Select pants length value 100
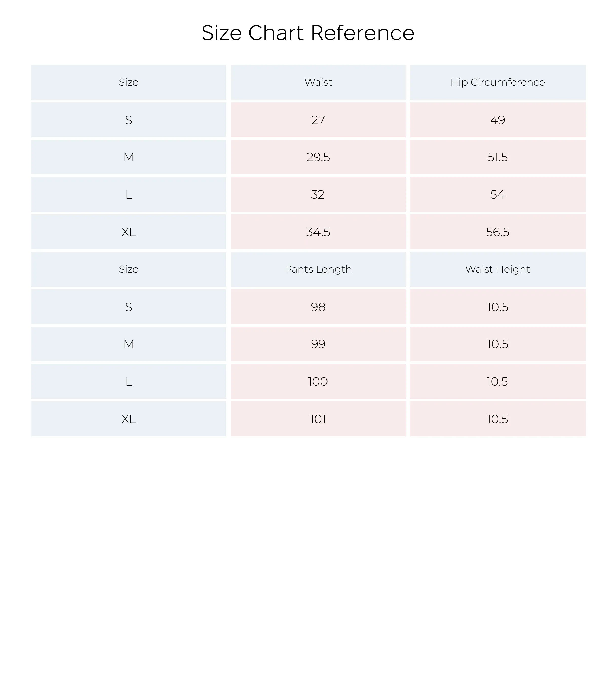The height and width of the screenshot is (678, 616). pos(318,381)
